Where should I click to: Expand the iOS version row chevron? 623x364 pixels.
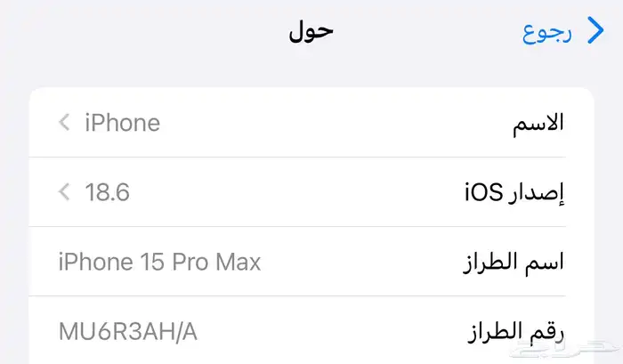[x=63, y=191]
